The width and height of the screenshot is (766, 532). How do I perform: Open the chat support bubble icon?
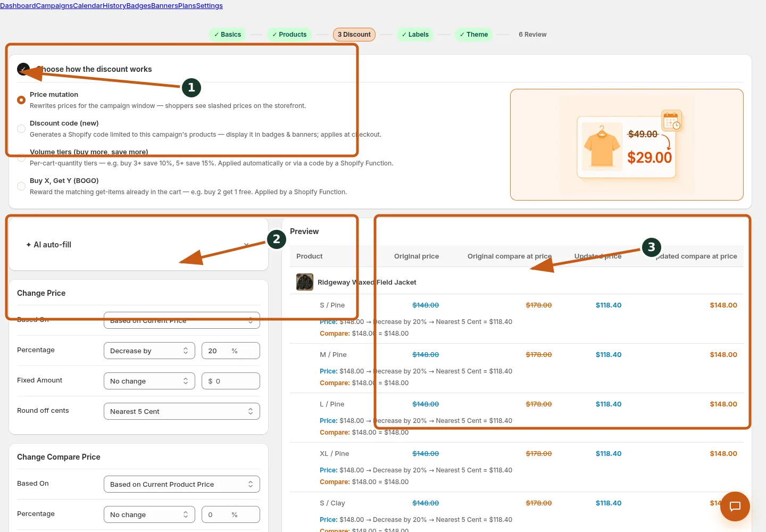[x=735, y=506]
